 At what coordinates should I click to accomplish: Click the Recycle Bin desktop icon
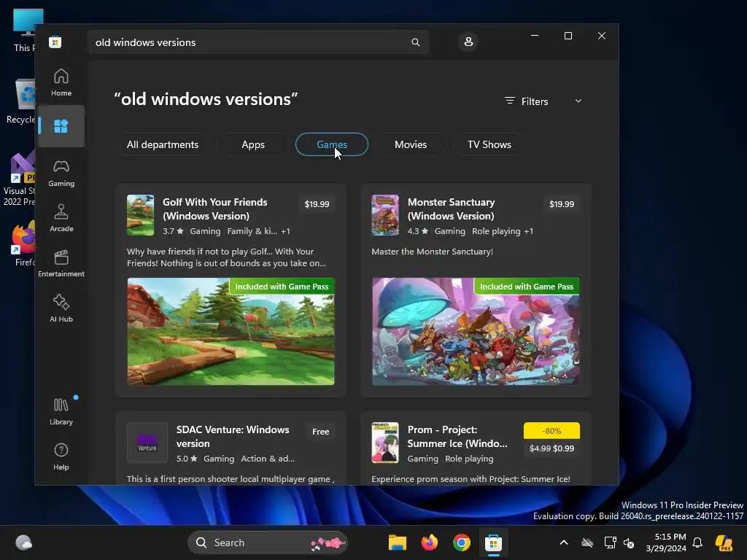(x=21, y=101)
